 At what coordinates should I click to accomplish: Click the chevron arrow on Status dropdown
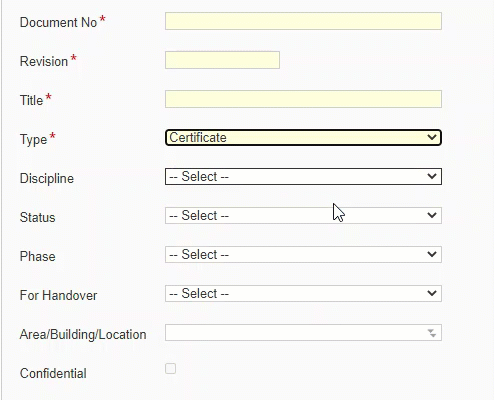[x=432, y=215]
